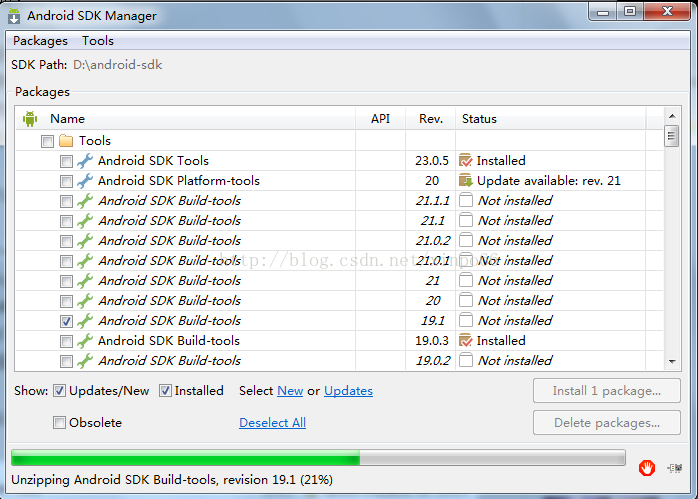Click Installed status icon for Android SDK Tools
Screen dimensions: 698x499
click(466, 160)
